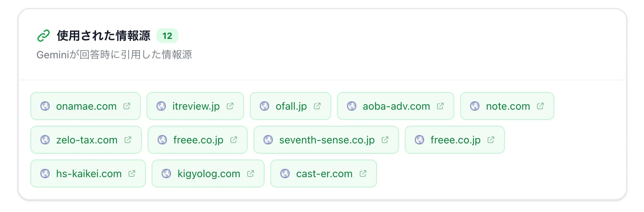Click the globe icon next to itreview.jp
Image resolution: width=644 pixels, height=212 pixels.
[162, 106]
